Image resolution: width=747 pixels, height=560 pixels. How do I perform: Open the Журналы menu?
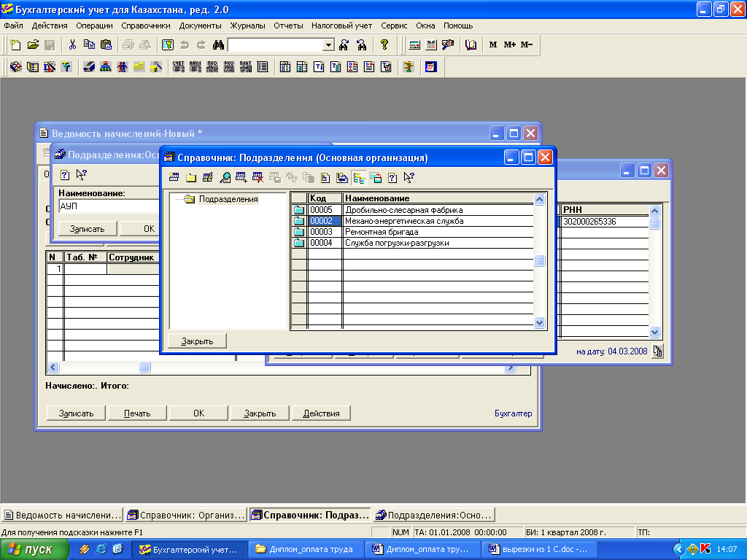(248, 26)
